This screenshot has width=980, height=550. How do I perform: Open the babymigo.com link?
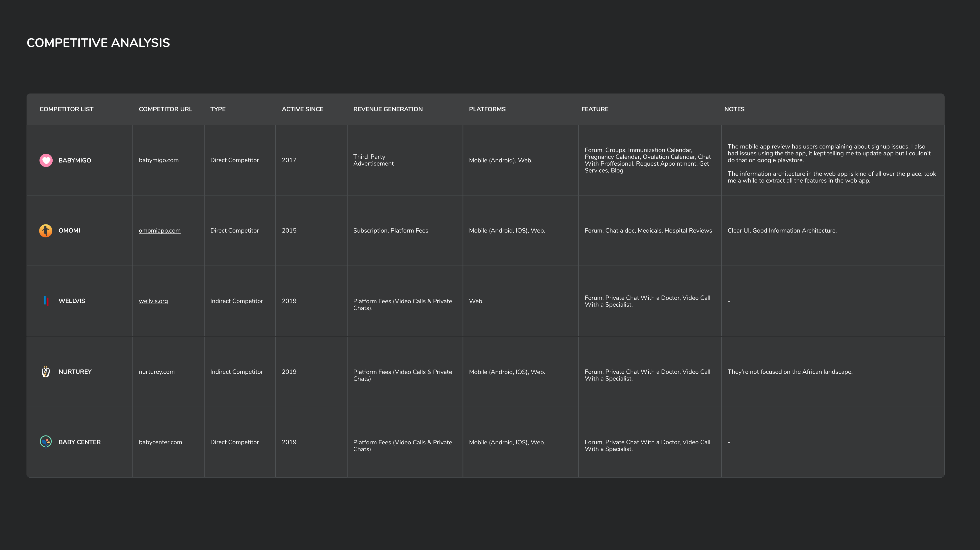click(x=159, y=160)
